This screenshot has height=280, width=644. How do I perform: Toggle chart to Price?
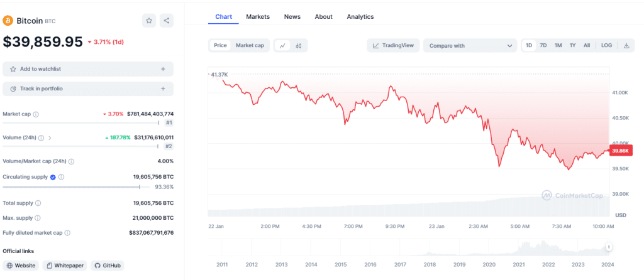pyautogui.click(x=220, y=45)
